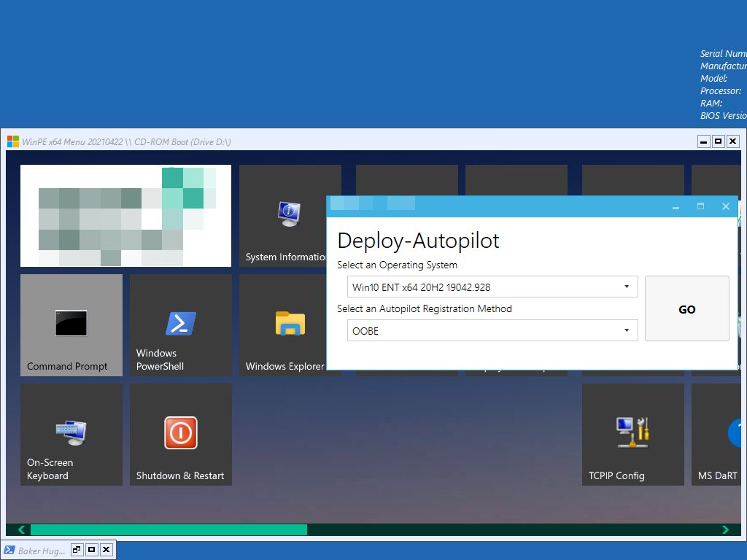Viewport: 747px width, 560px height.
Task: Close the Deploy-Autopilot dialog
Action: 726,206
